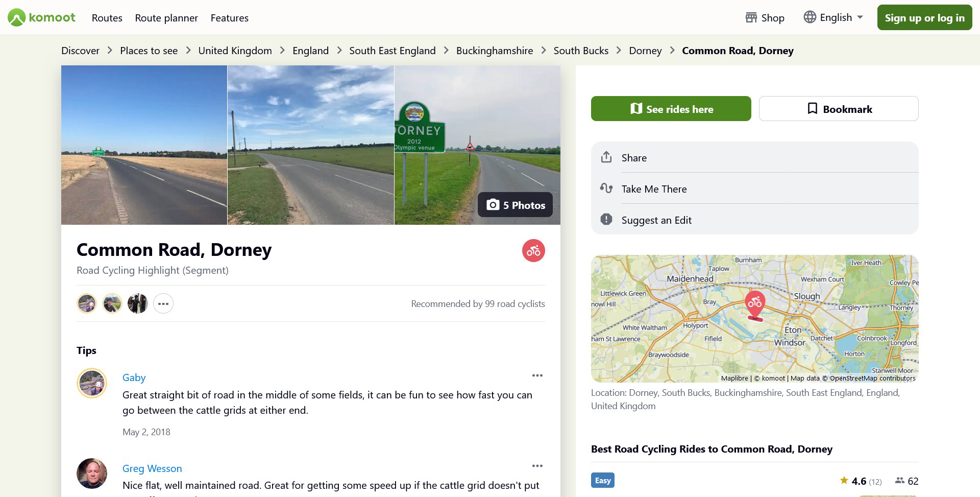This screenshot has width=980, height=497.
Task: Open options menu on Gaby's tip
Action: coord(537,375)
